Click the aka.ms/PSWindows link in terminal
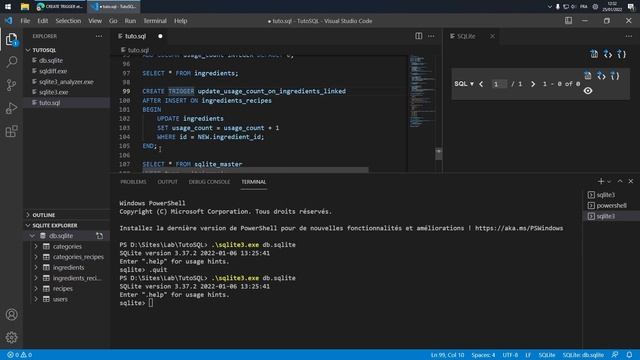The height and width of the screenshot is (360, 640). [x=519, y=228]
